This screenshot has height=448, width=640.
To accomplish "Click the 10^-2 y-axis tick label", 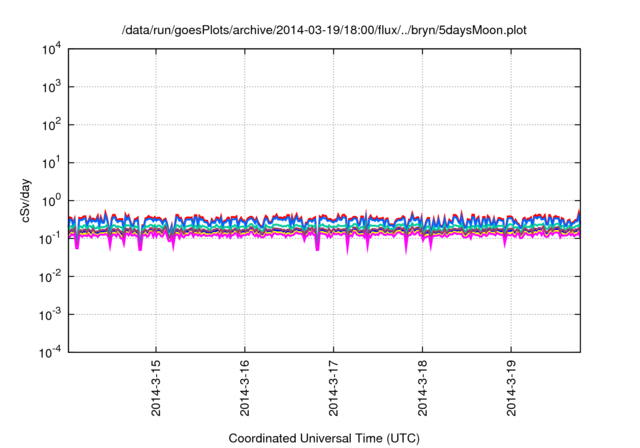I will pos(49,276).
